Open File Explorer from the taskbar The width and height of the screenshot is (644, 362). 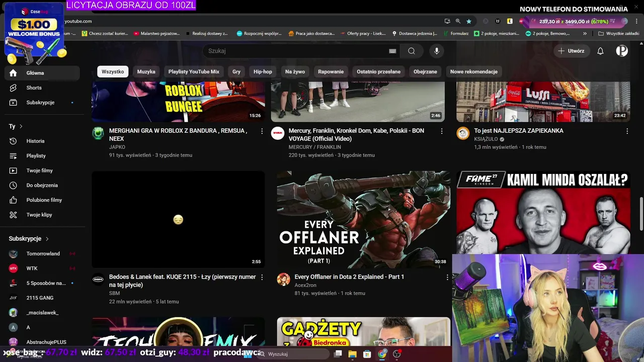click(x=352, y=354)
